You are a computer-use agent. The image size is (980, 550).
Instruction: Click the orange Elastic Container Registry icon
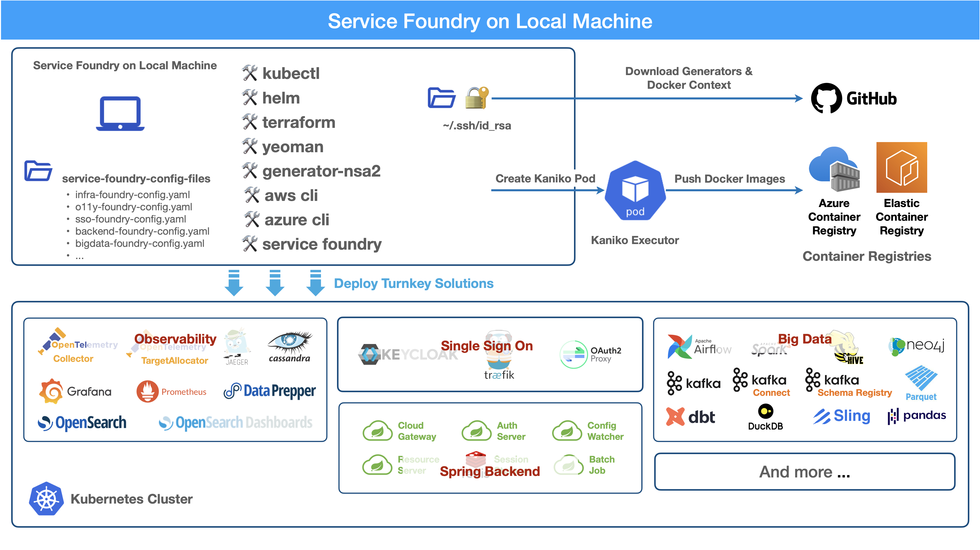(x=902, y=167)
